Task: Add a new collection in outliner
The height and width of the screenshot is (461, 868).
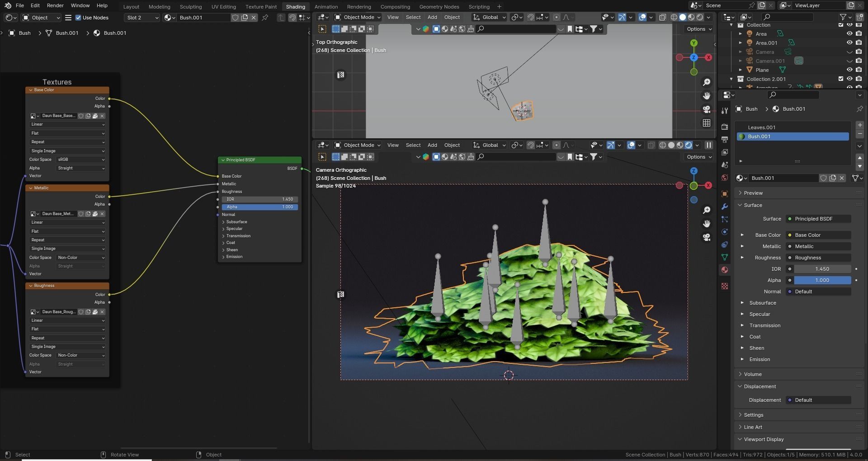Action: tap(859, 17)
